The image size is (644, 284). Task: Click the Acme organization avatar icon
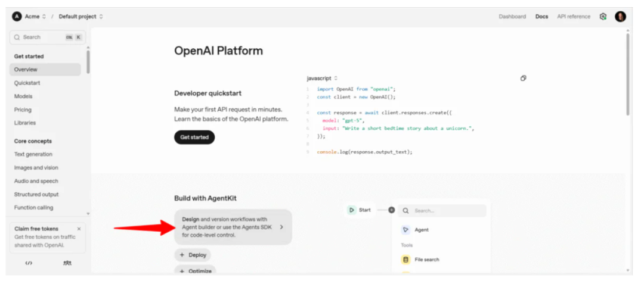click(x=17, y=17)
